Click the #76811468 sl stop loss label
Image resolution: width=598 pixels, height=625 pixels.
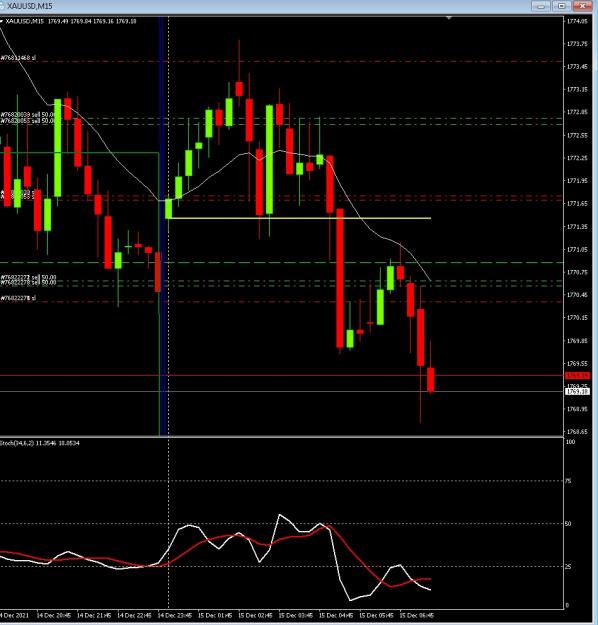[18, 58]
